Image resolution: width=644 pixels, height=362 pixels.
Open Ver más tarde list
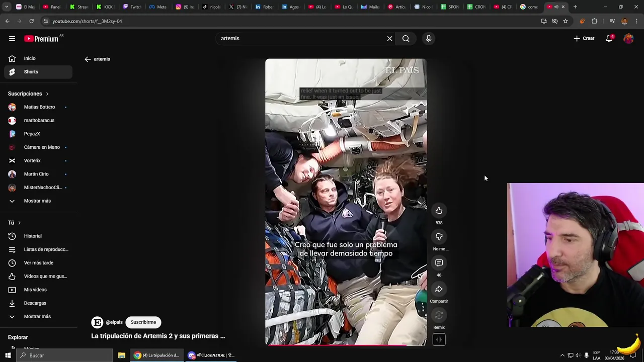tap(38, 262)
